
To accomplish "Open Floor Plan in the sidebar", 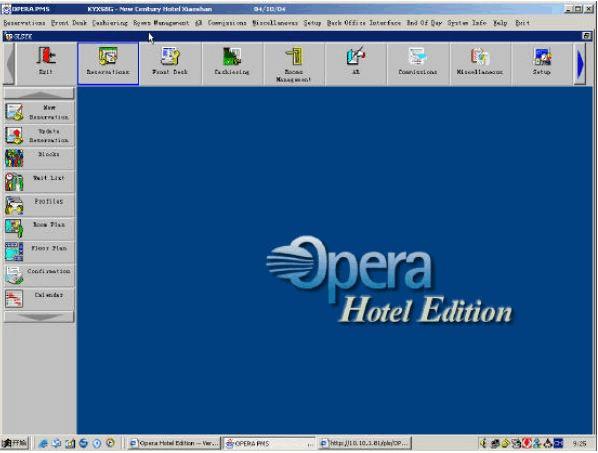I will (39, 252).
